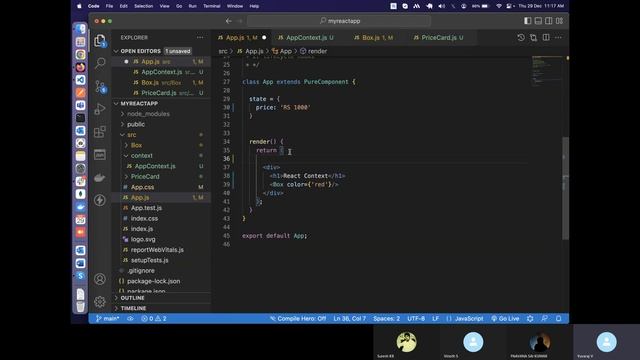The height and width of the screenshot is (360, 640).
Task: Open the Remote Explorer activity icon
Action: (100, 155)
